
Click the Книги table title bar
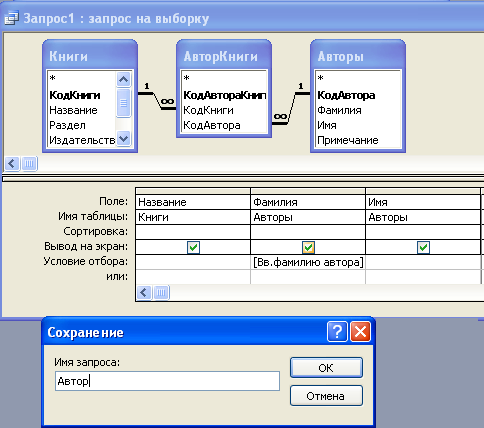[90, 56]
